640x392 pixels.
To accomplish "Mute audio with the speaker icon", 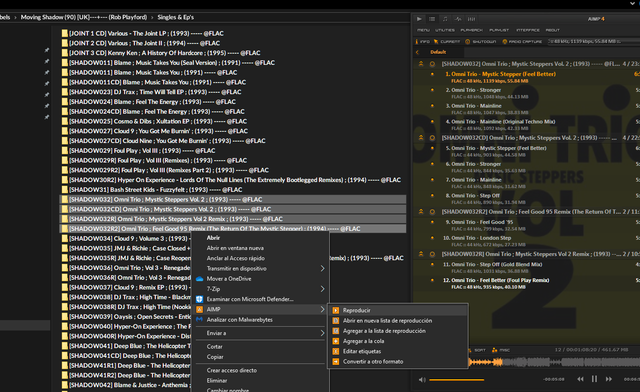I will [x=422, y=380].
